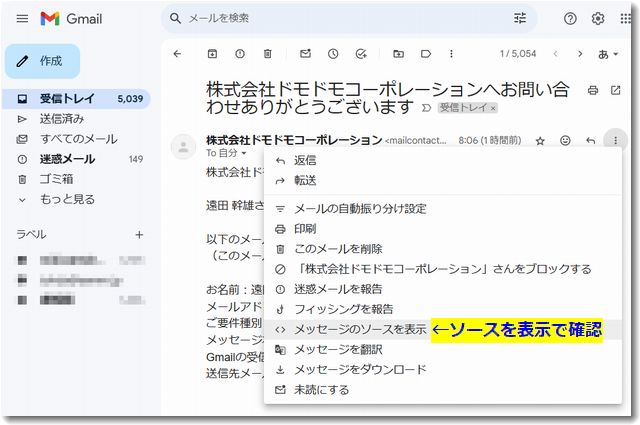Image resolution: width=640 pixels, height=425 pixels.
Task: Open 迷惑メール spam folder
Action: click(76, 159)
